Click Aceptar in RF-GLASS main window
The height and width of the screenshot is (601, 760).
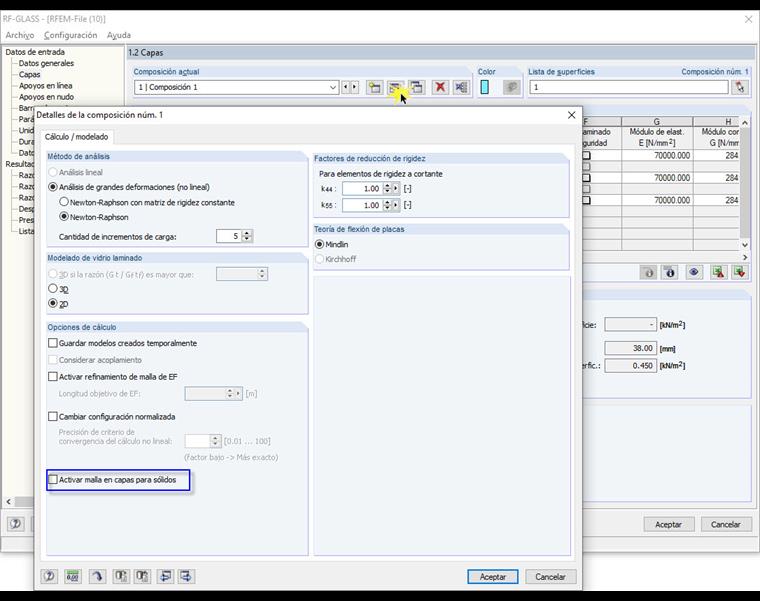tap(668, 524)
